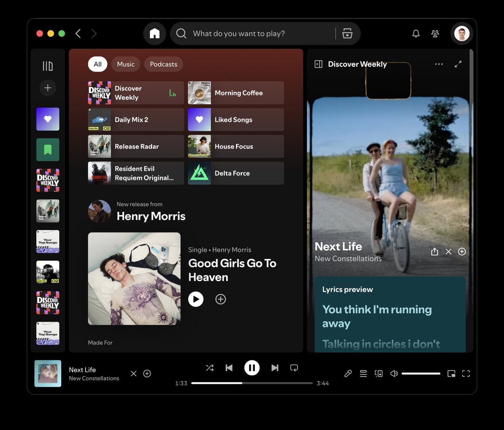
Task: Share Next Life song icon
Action: [435, 252]
